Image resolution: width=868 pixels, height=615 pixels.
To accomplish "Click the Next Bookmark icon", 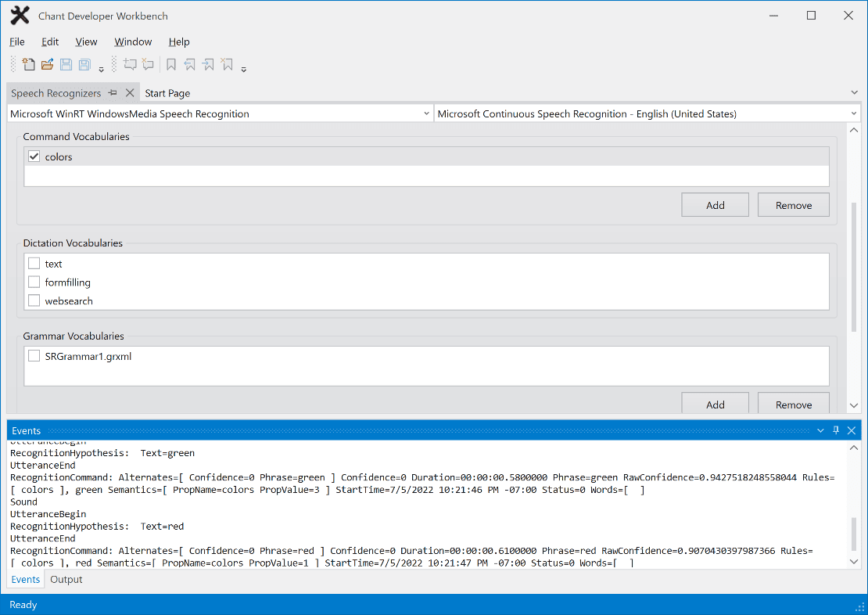I will [208, 65].
